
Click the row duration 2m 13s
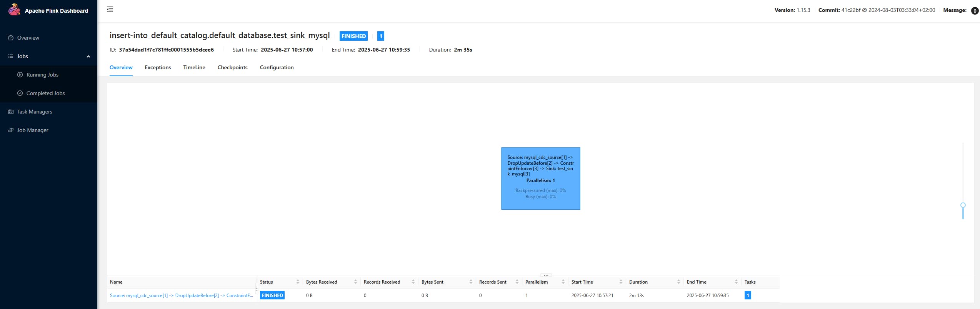(636, 296)
